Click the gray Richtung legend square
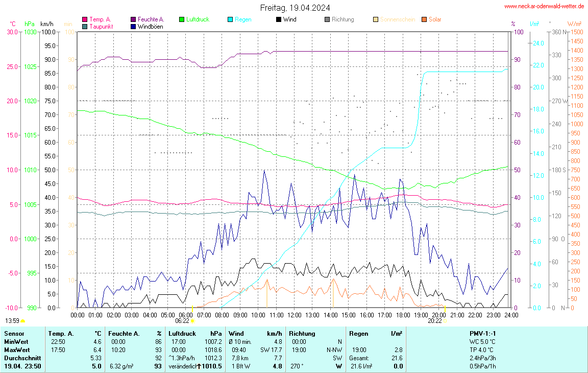Image resolution: width=588 pixels, height=373 pixels. (327, 19)
